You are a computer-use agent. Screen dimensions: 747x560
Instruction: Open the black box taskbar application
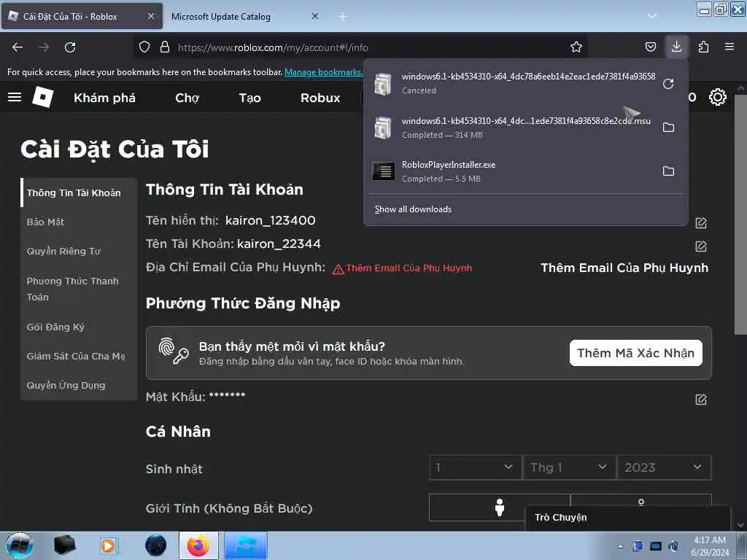64,545
